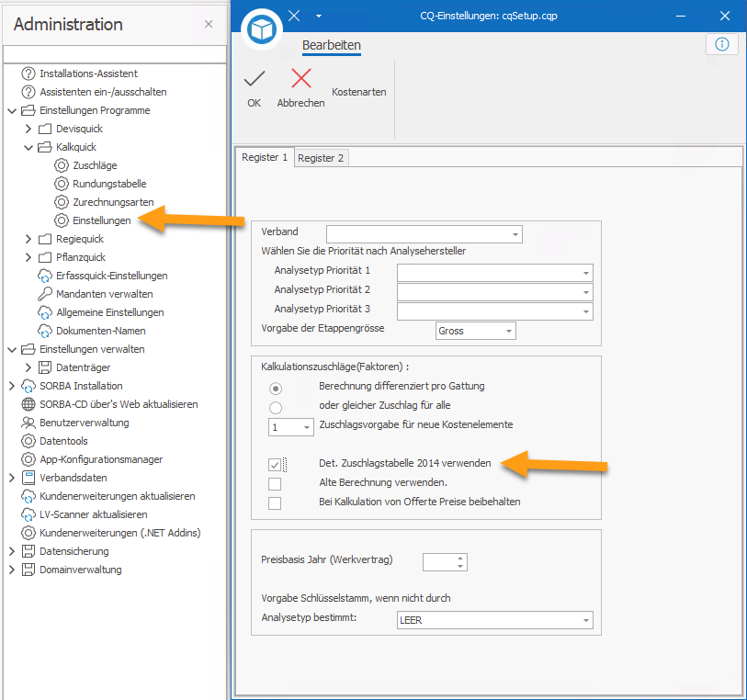
Task: Click the Zurechnungsarten gear icon
Action: (61, 202)
